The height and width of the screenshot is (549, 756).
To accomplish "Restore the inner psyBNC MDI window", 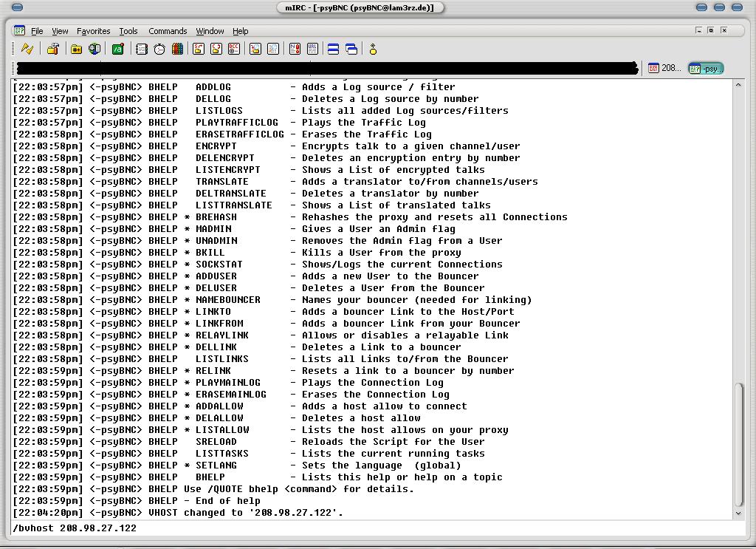I will (710, 30).
